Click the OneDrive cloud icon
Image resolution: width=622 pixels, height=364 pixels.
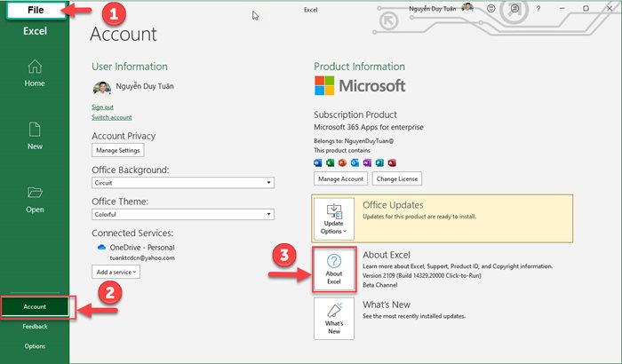pyautogui.click(x=101, y=248)
